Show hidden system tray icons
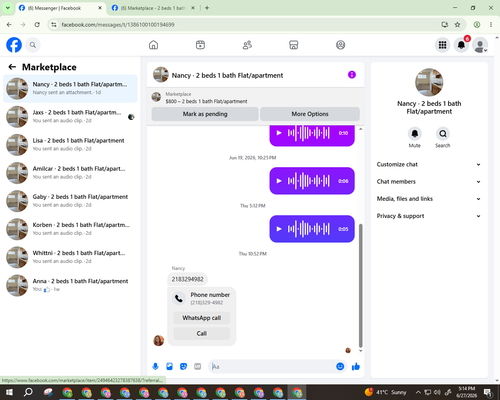The height and width of the screenshot is (400, 500). click(418, 392)
